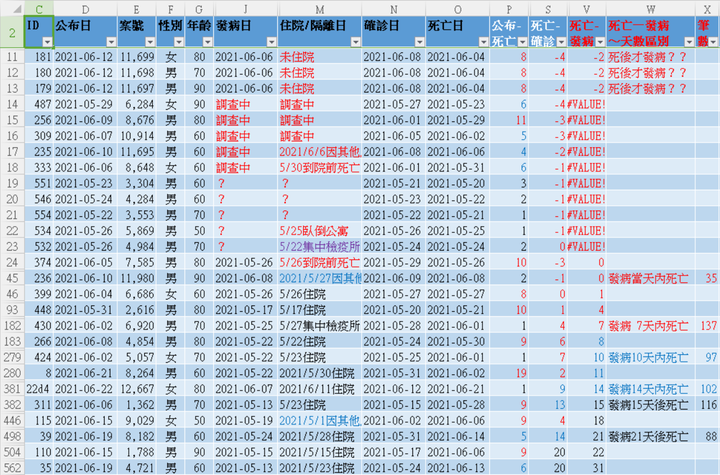
Task: Open the 性別 column filter dropdown
Action: [179, 42]
